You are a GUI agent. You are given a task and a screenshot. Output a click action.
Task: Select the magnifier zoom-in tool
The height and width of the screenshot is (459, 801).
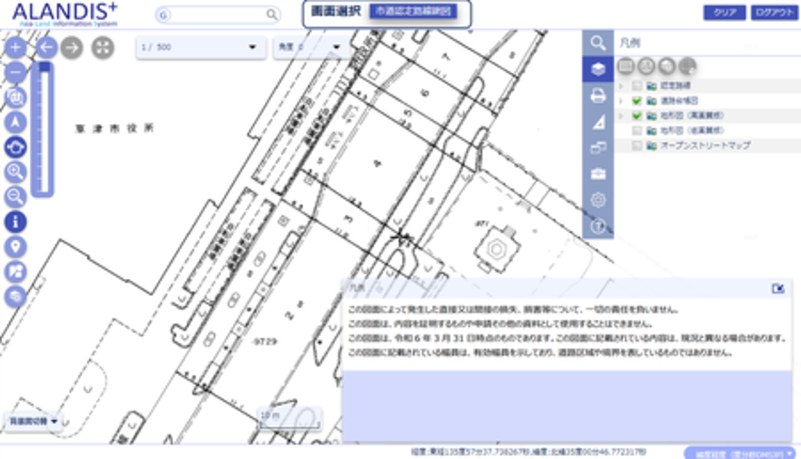click(x=15, y=172)
